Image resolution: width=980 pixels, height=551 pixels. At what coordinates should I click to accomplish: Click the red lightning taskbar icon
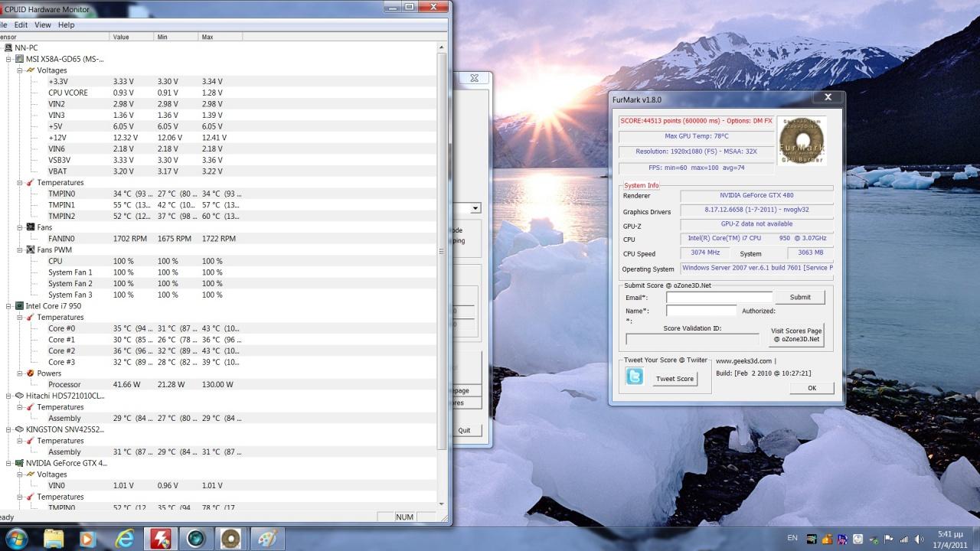point(159,538)
